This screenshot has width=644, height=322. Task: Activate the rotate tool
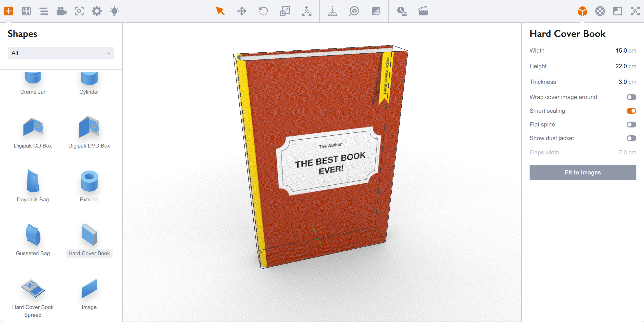point(263,11)
